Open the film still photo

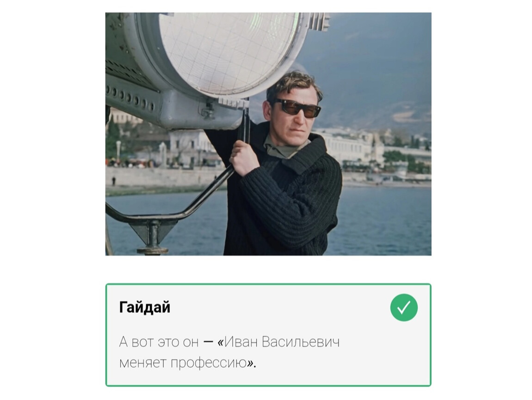point(268,134)
